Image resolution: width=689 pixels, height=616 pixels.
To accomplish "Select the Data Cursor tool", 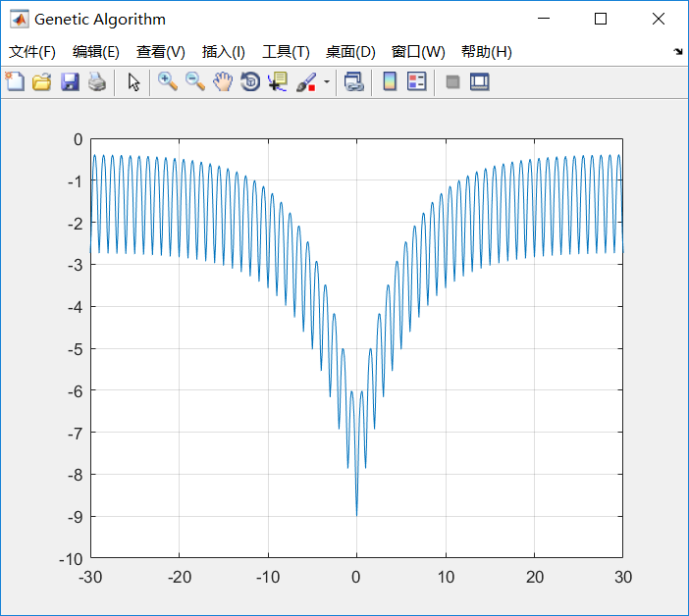I will coord(278,81).
